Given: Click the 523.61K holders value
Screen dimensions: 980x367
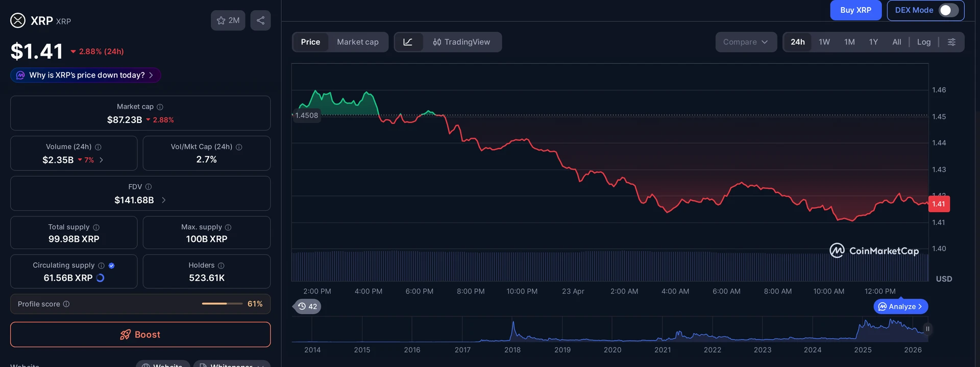Looking at the screenshot, I should pyautogui.click(x=207, y=278).
